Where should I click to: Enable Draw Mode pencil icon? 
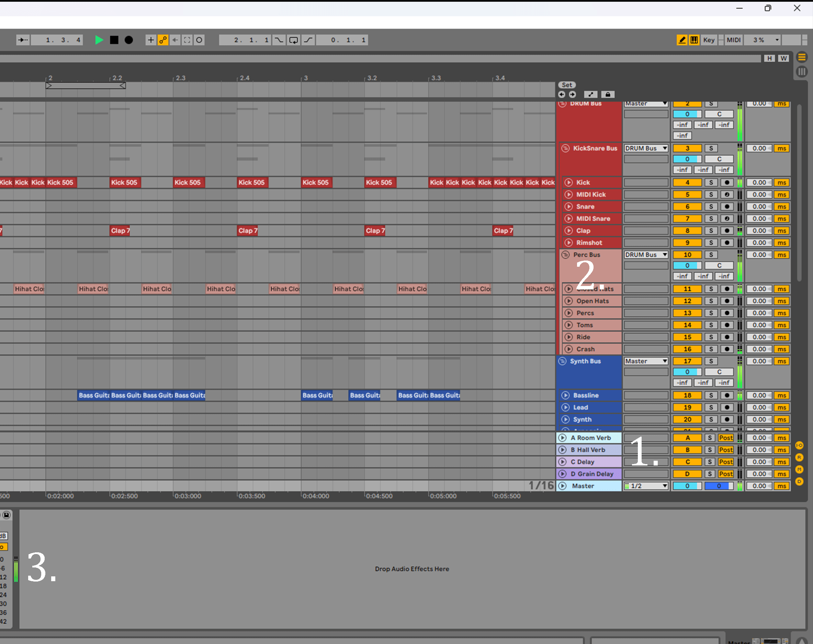click(x=682, y=40)
